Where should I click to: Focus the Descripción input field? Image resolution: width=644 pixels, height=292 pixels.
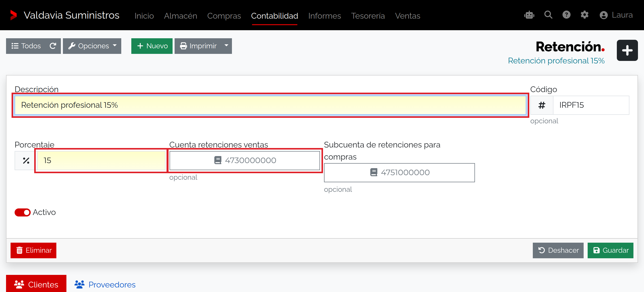(270, 105)
